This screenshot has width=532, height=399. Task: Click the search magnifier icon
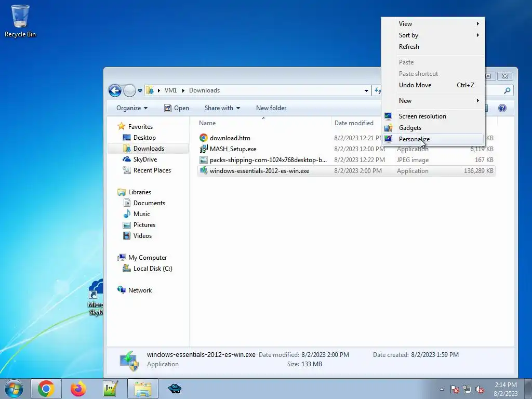point(507,90)
